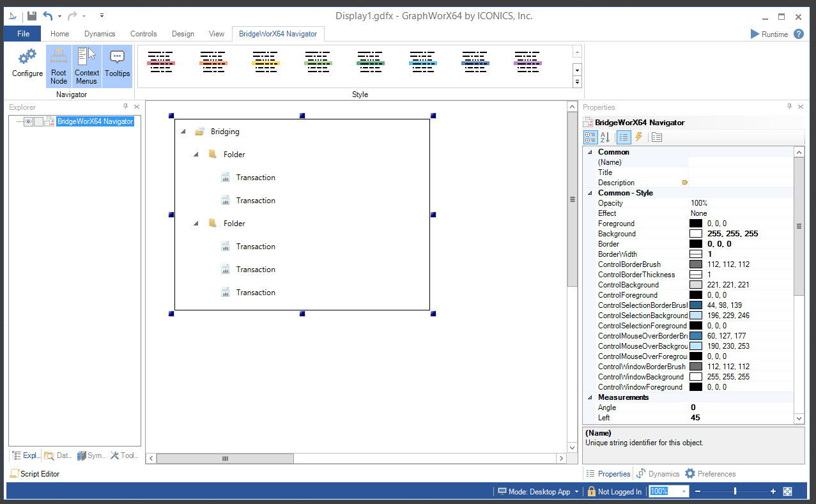This screenshot has height=504, width=816.
Task: Click the Save icon in quick access toolbar
Action: 31,16
